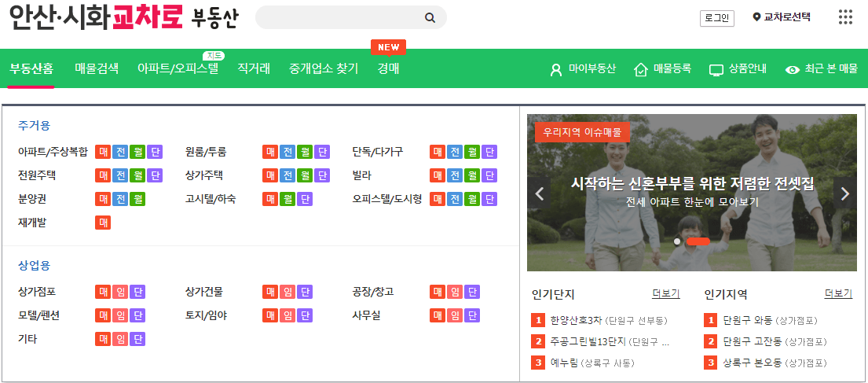Select the white first banner dot
The height and width of the screenshot is (383, 868).
[x=676, y=241]
